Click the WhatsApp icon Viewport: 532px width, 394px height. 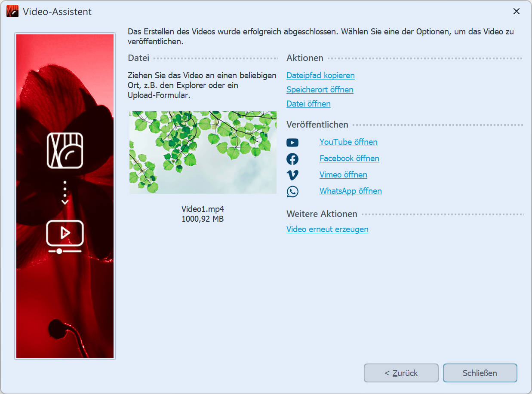pyautogui.click(x=292, y=191)
